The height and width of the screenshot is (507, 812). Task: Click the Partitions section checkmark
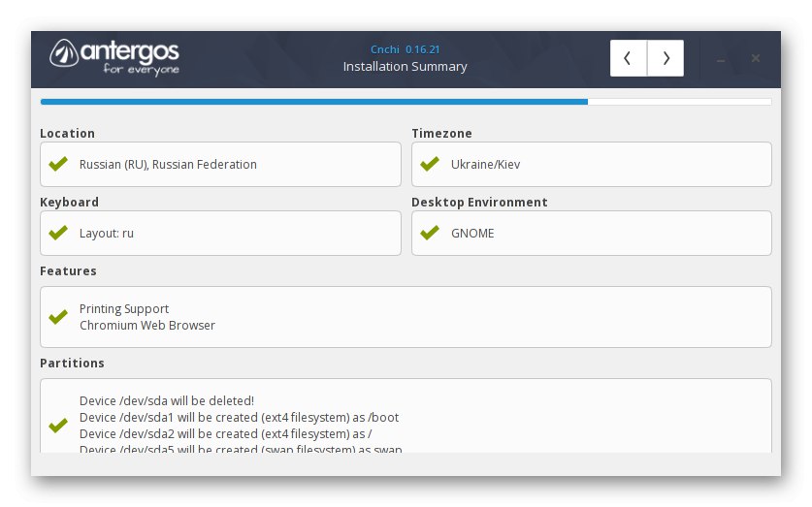coord(58,426)
